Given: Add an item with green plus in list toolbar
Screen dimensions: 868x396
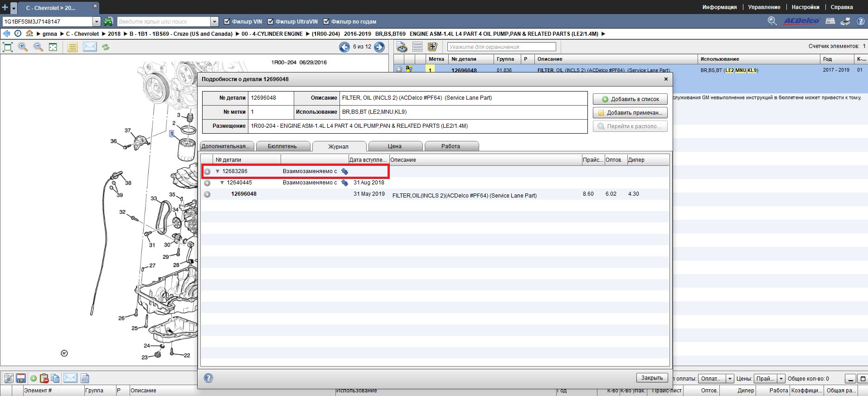Looking at the screenshot, I should coord(34,378).
